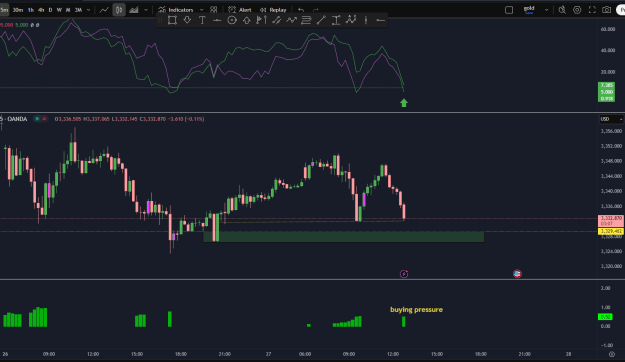Image resolution: width=625 pixels, height=362 pixels.
Task: Undo the last chart action
Action: (x=301, y=10)
